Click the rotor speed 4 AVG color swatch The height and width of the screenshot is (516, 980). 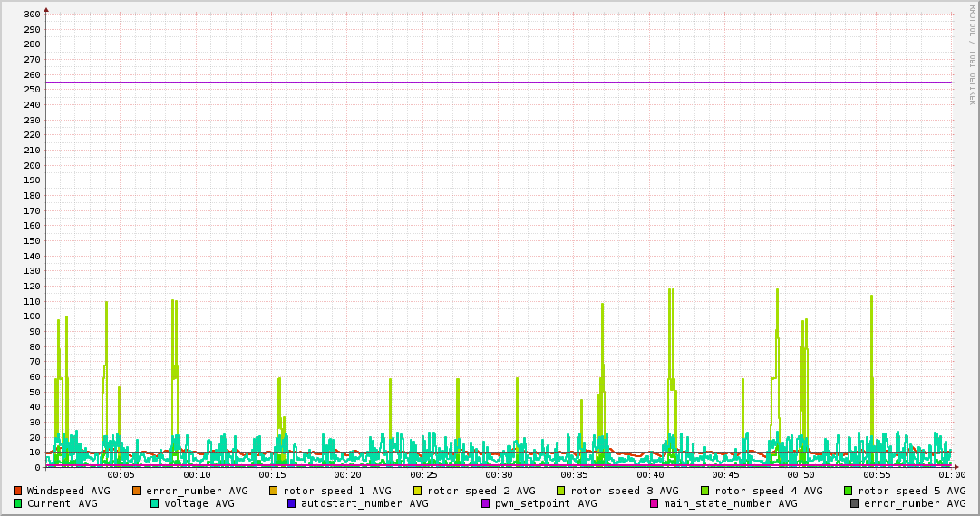[x=705, y=491]
